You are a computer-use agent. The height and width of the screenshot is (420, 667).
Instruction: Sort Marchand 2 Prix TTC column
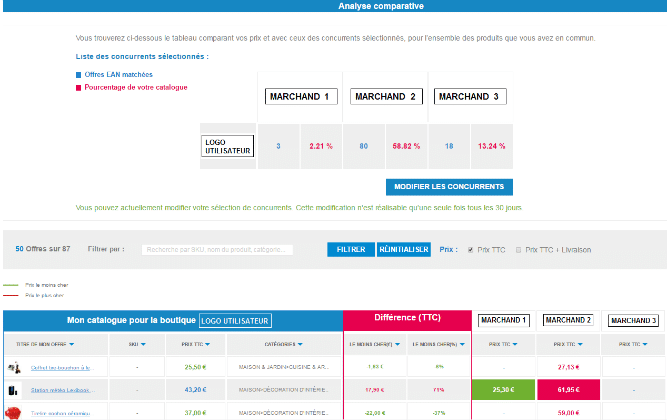tap(568, 344)
